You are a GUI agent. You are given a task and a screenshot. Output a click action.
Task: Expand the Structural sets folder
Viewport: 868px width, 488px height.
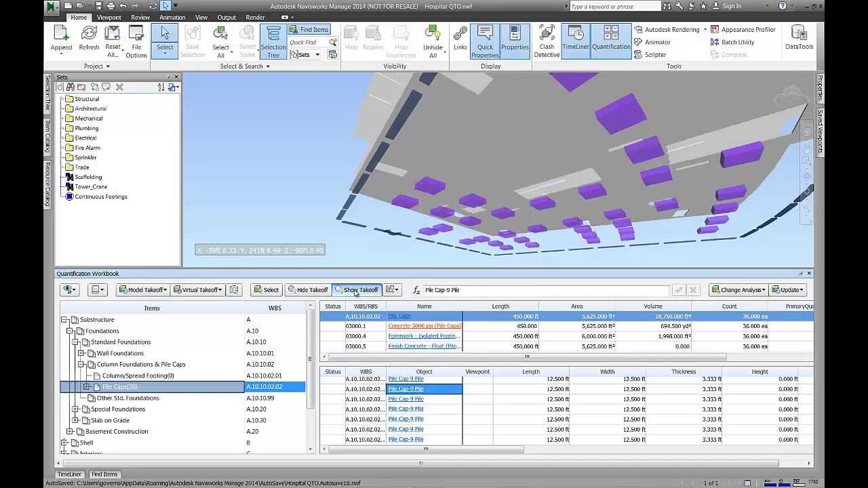tap(62, 99)
